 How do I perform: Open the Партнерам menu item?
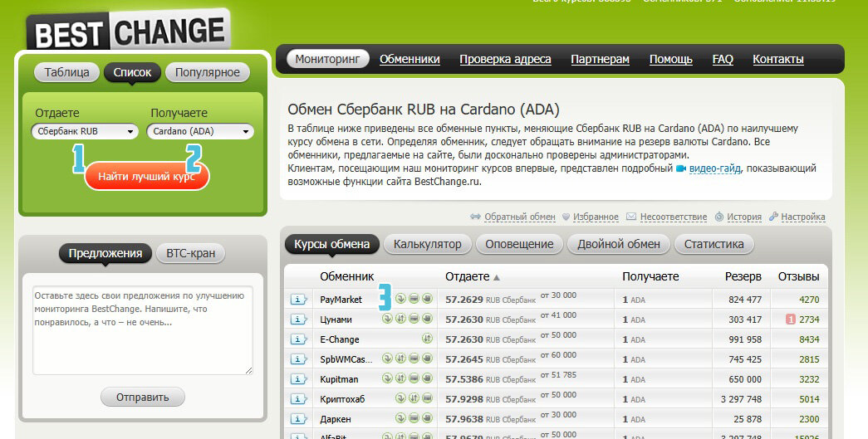600,59
